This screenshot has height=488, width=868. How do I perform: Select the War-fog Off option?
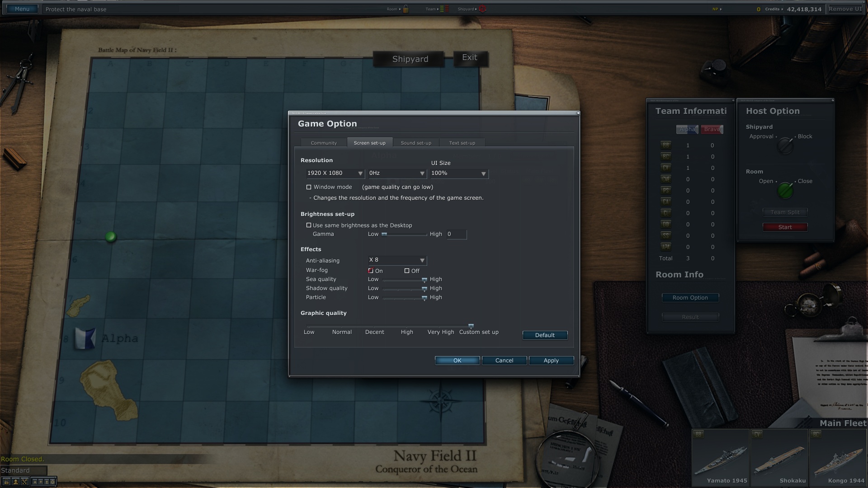point(407,271)
